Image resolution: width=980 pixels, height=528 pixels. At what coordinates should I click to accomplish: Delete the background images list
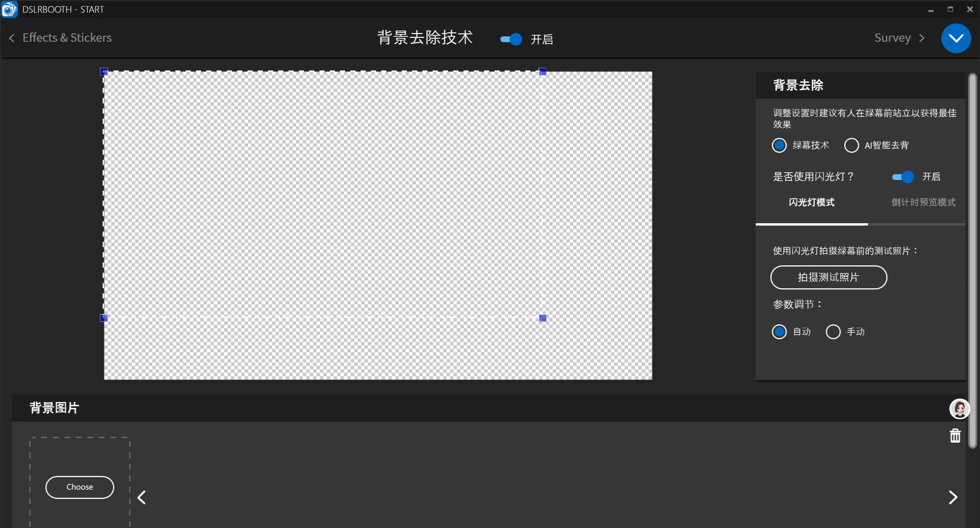[955, 435]
